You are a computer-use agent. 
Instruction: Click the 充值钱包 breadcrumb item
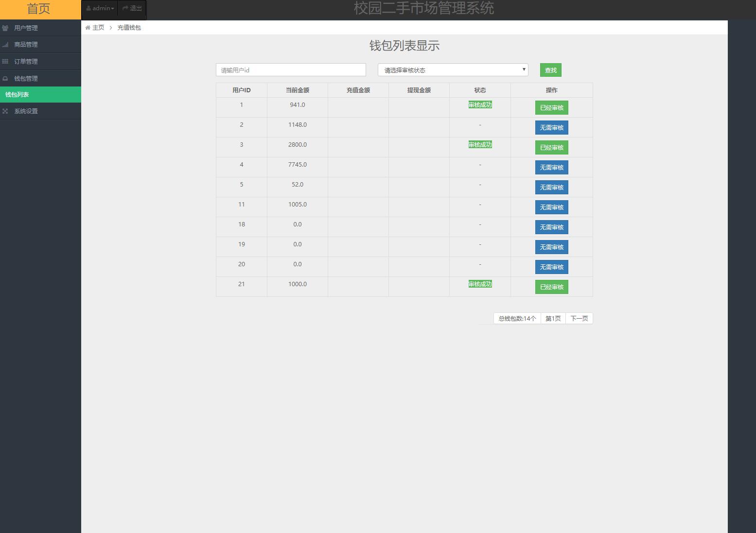129,28
